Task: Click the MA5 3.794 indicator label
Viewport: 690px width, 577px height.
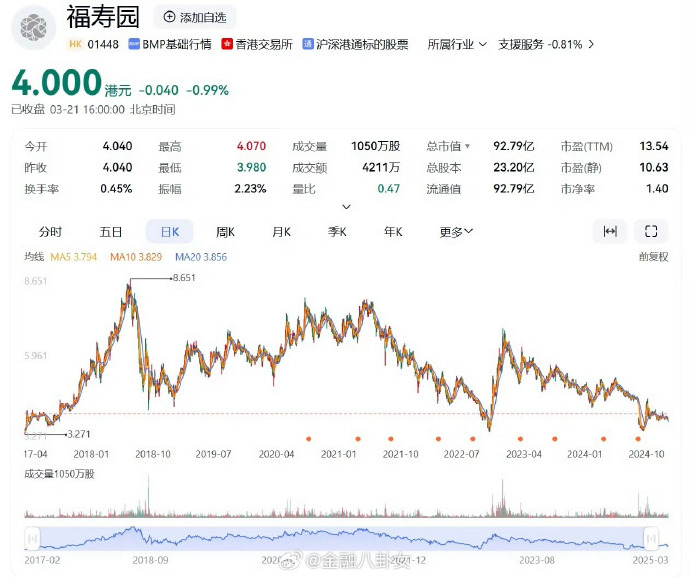Action: 73,257
